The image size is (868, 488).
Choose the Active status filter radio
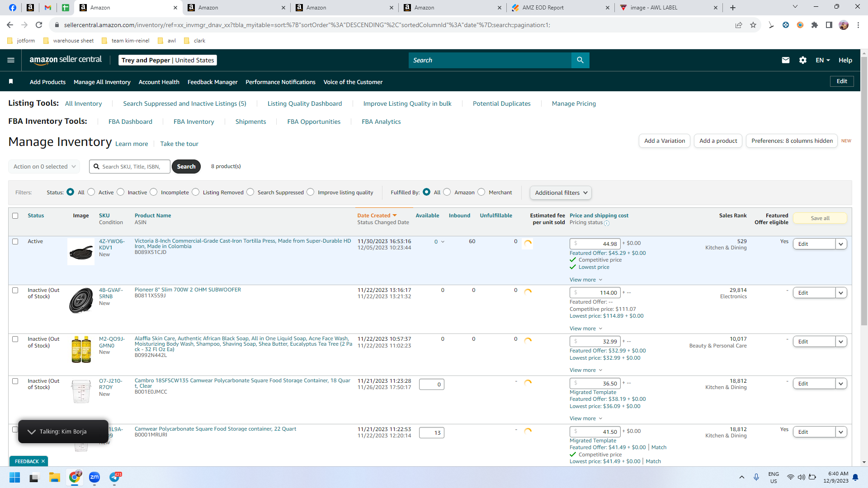coord(91,192)
